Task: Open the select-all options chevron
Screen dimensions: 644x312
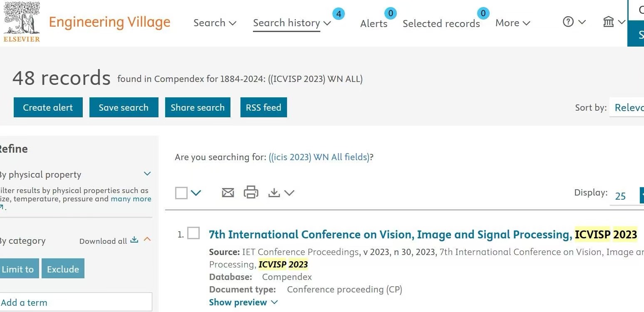Action: point(196,193)
